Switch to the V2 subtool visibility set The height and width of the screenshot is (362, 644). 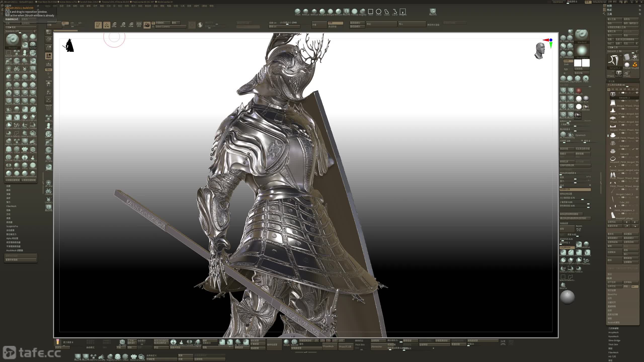tap(613, 89)
